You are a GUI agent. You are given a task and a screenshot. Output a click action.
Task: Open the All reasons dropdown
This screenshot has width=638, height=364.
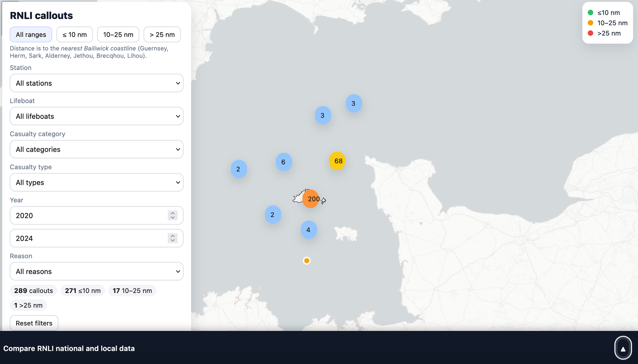click(x=96, y=272)
